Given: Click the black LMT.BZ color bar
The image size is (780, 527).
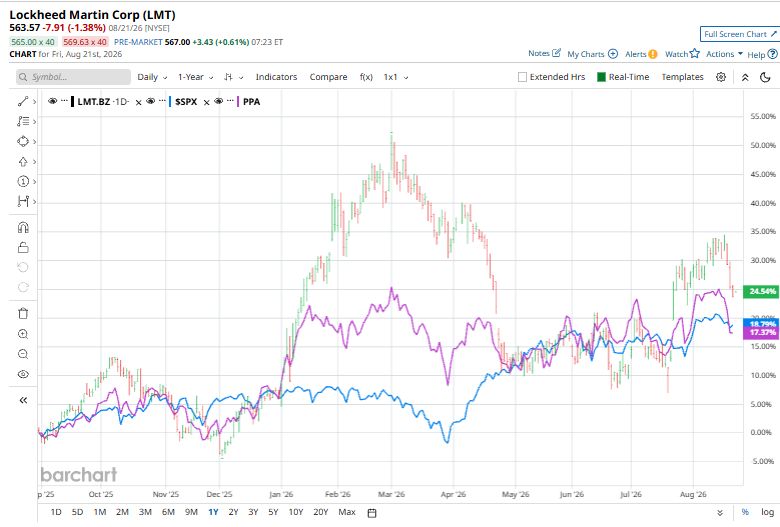Looking at the screenshot, I should coord(73,102).
